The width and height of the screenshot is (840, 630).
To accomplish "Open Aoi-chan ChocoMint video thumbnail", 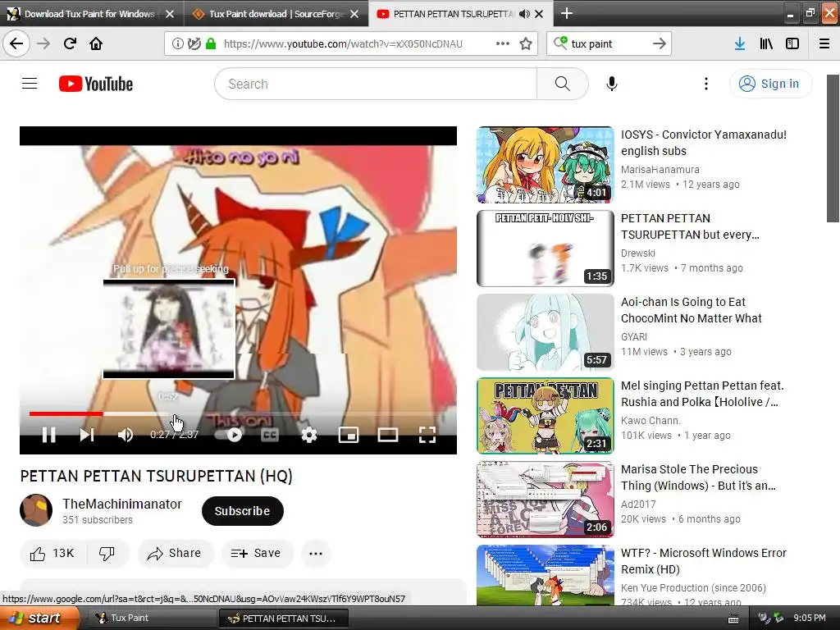I will tap(545, 331).
